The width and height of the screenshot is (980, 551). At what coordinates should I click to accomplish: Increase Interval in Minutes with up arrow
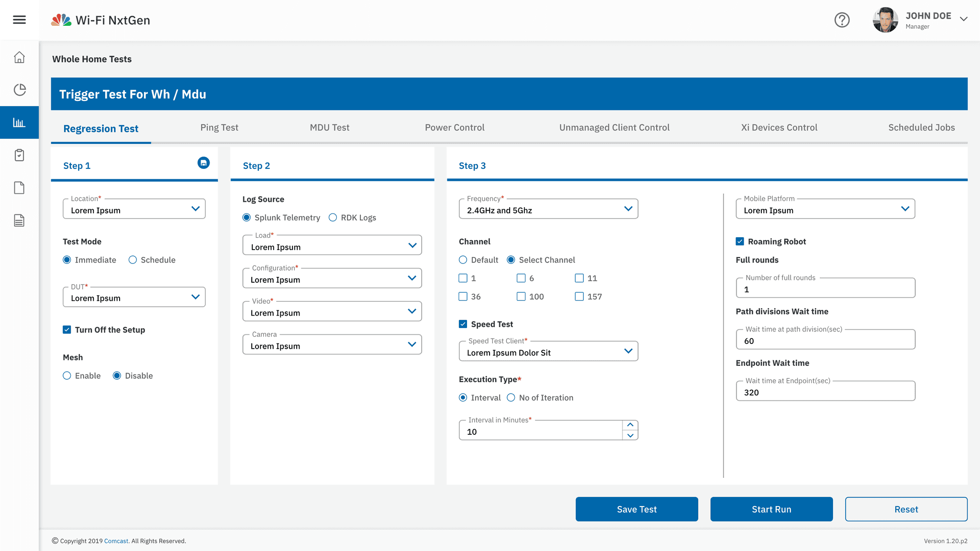(x=630, y=425)
